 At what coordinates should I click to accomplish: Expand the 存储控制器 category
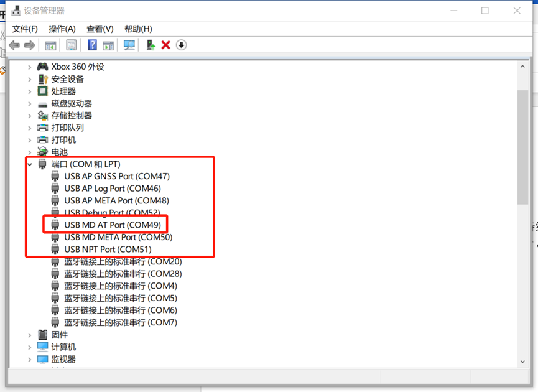point(29,116)
